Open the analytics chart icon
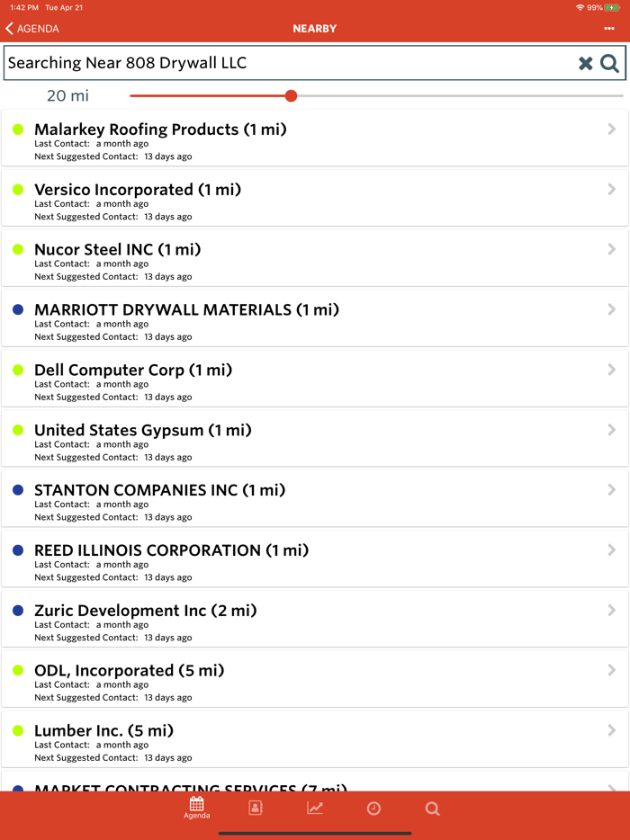 pyautogui.click(x=314, y=808)
